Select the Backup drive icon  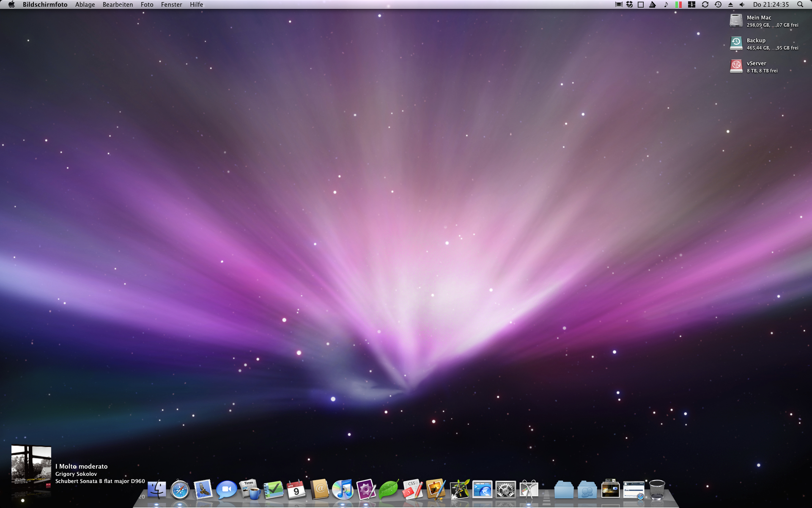[x=736, y=43]
